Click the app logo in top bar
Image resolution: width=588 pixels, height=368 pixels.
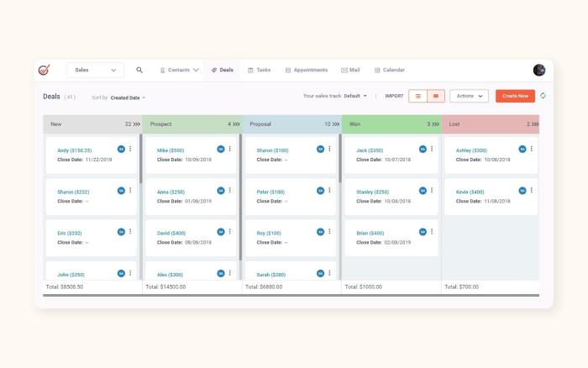coord(45,70)
